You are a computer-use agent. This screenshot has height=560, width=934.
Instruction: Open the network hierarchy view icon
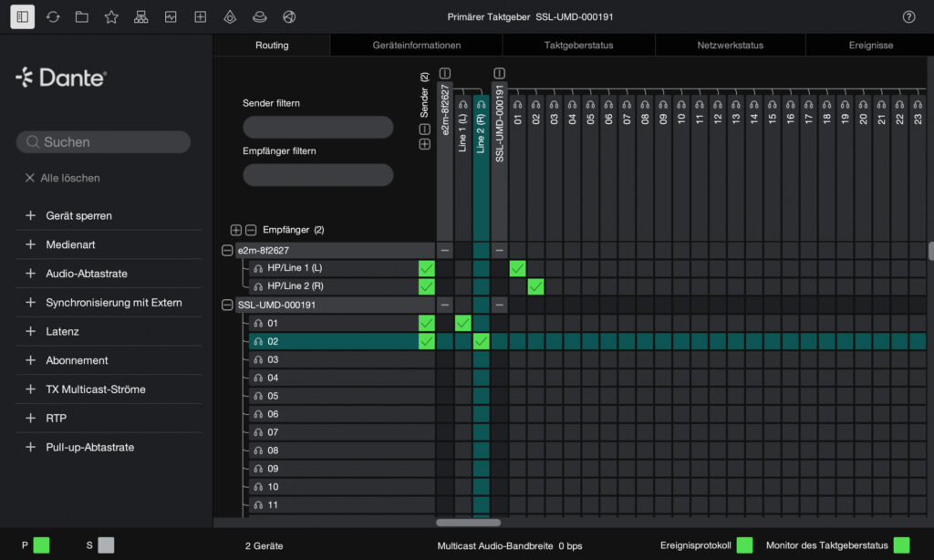coord(140,16)
